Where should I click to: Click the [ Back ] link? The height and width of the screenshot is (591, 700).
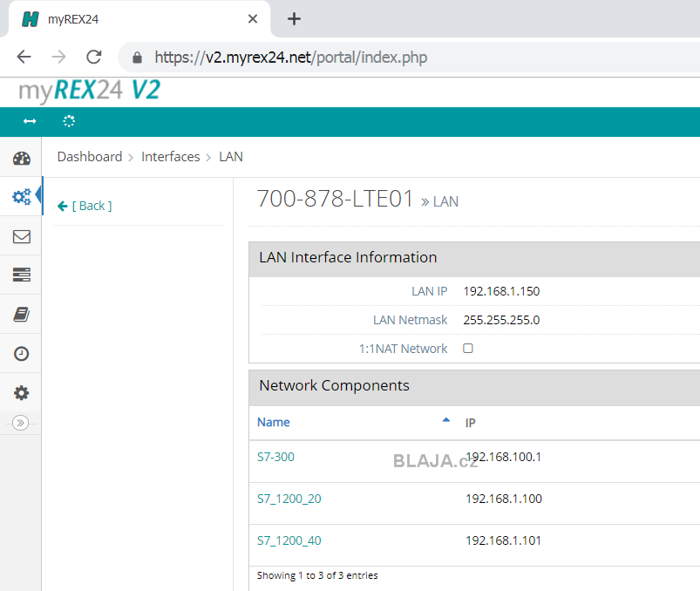[85, 206]
